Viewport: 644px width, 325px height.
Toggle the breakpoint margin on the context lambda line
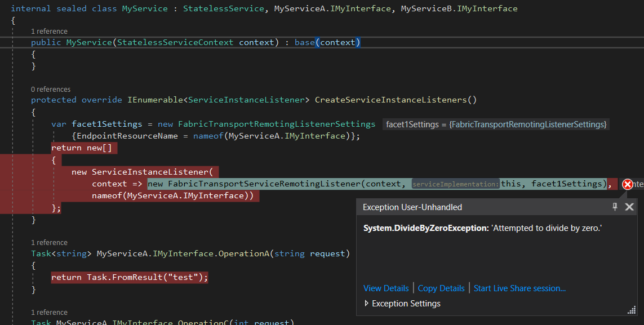pyautogui.click(x=6, y=184)
